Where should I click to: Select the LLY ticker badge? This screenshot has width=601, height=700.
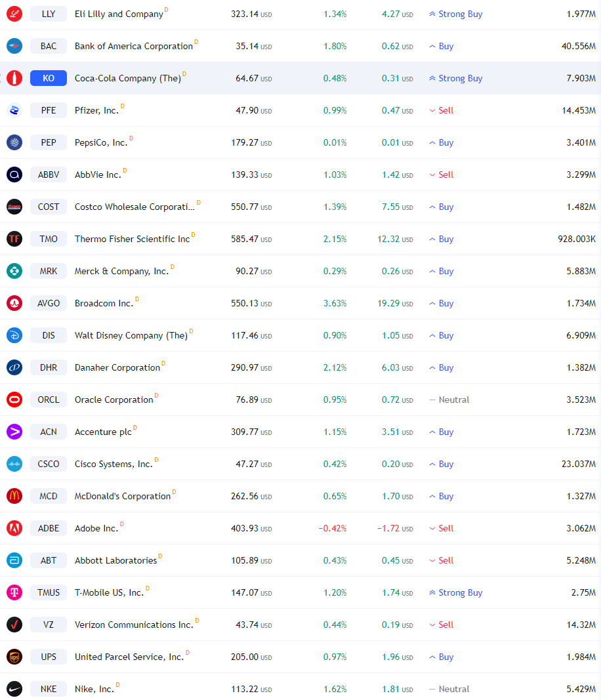click(x=49, y=14)
